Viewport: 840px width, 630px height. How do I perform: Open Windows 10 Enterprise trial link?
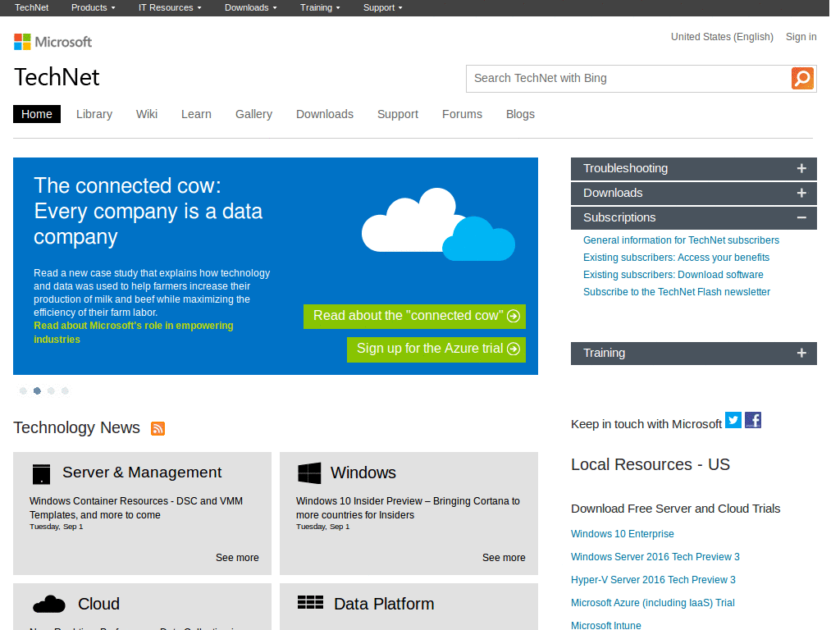click(x=622, y=533)
